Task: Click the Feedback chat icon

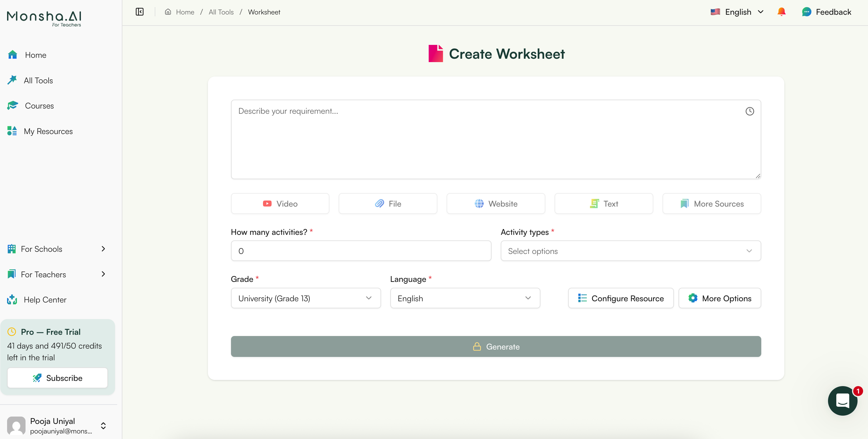Action: [x=806, y=12]
